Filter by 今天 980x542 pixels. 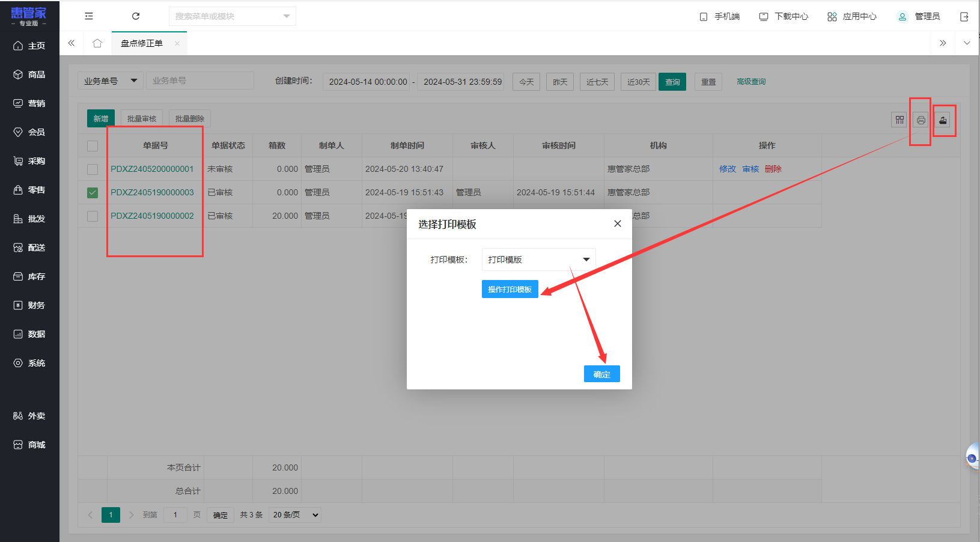(526, 82)
